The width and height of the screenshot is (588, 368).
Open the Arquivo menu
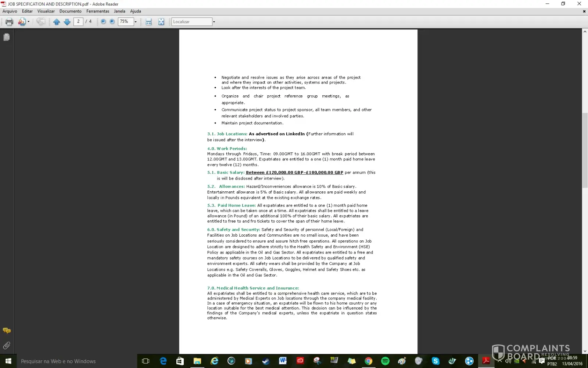point(10,11)
